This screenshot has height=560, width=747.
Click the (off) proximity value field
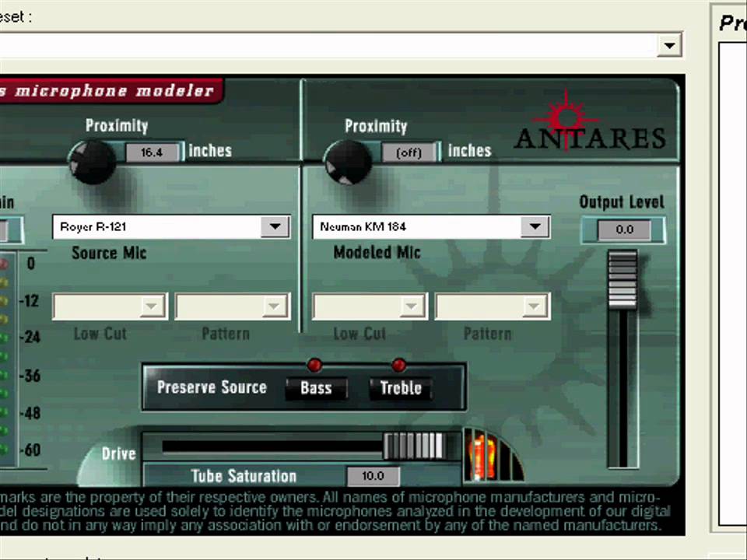[409, 152]
